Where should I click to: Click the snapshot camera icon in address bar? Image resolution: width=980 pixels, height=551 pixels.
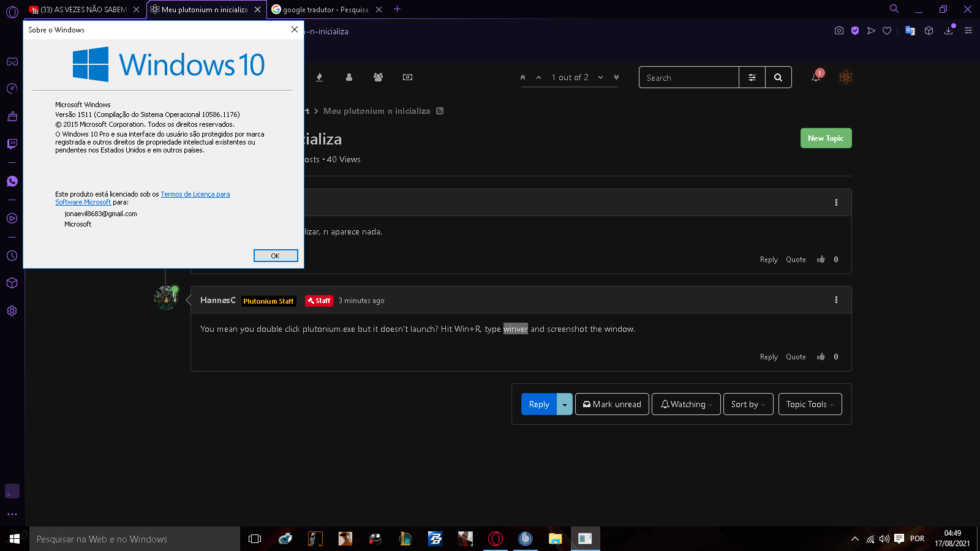pos(839,31)
